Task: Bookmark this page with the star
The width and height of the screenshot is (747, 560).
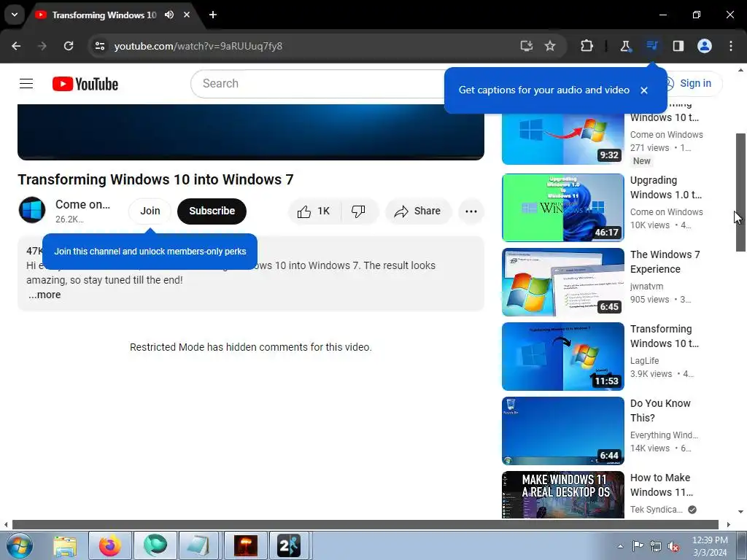Action: click(550, 46)
